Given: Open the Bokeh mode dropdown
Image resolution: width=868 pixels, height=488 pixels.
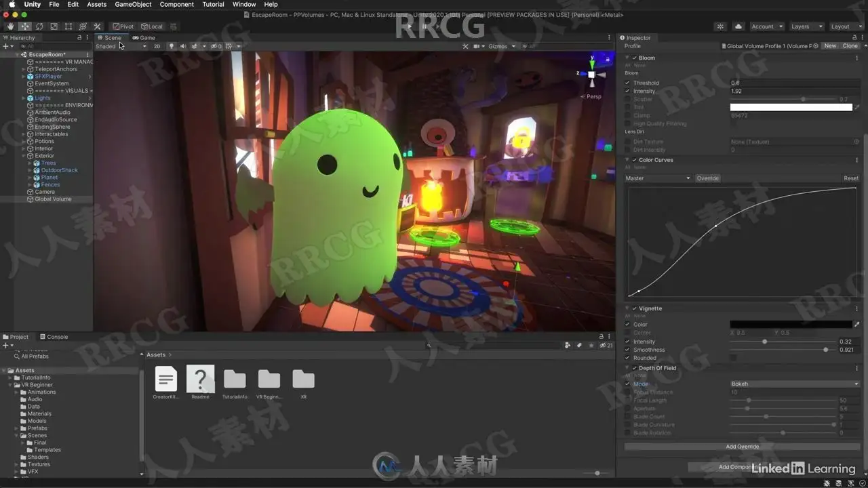Looking at the screenshot, I should [794, 384].
